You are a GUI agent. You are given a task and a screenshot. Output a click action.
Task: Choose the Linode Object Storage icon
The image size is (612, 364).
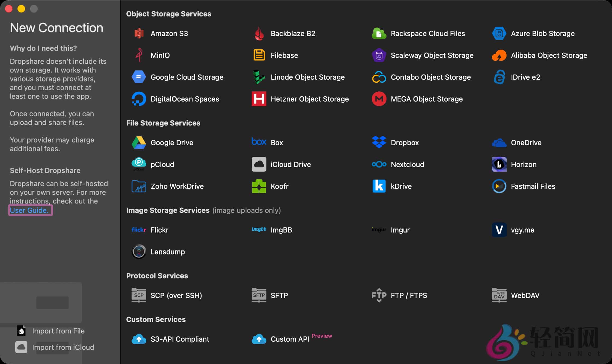tap(259, 77)
